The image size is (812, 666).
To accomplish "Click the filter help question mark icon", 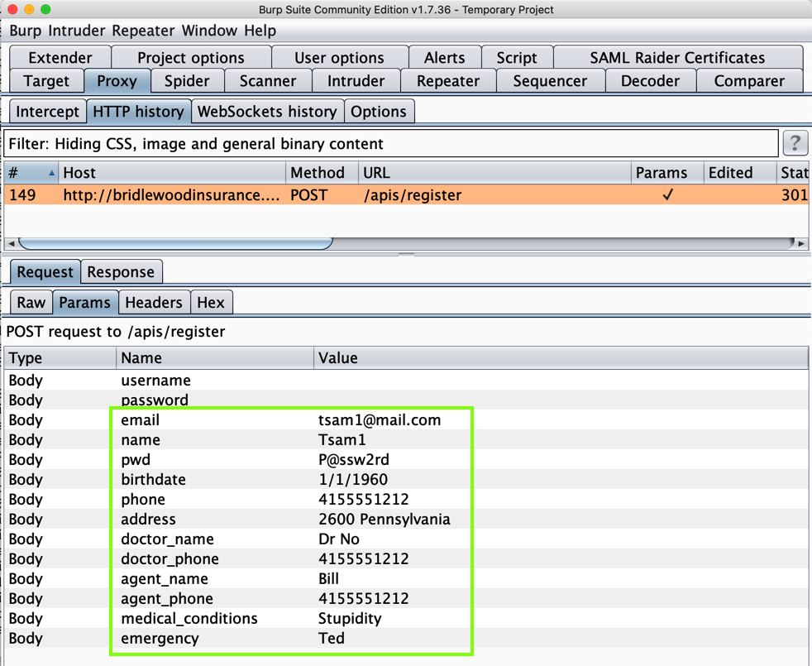I will coord(795,143).
